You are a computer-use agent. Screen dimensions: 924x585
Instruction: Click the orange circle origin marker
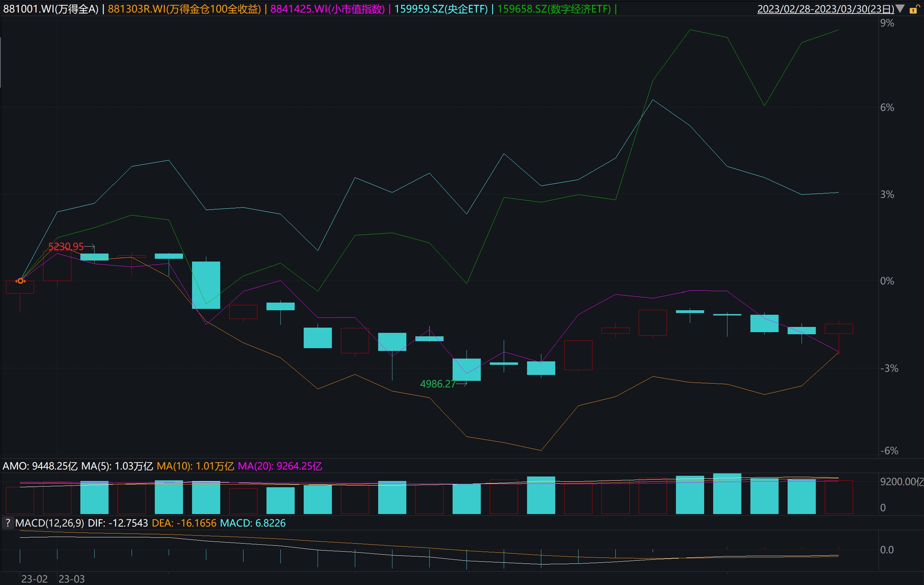[x=20, y=281]
